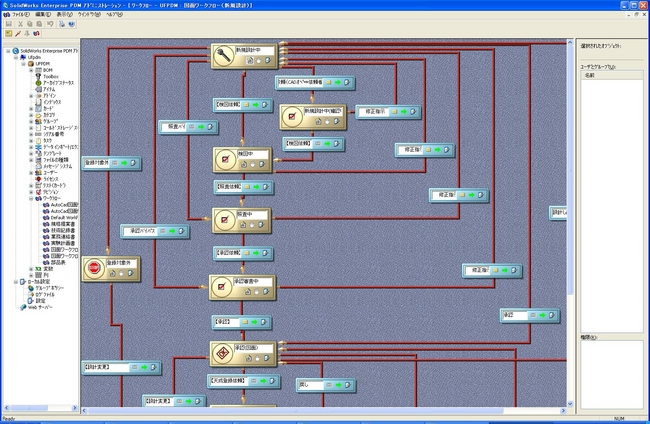Collapse the ローカル設定 tree node

[16, 281]
